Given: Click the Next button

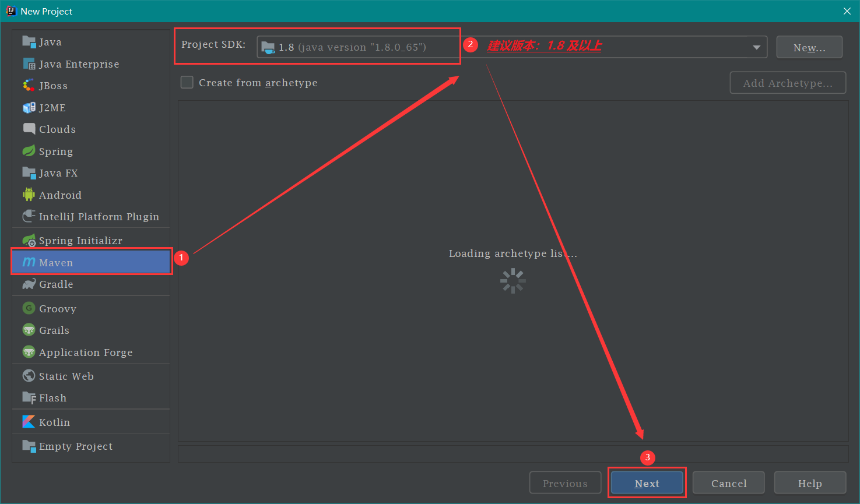Looking at the screenshot, I should (647, 484).
